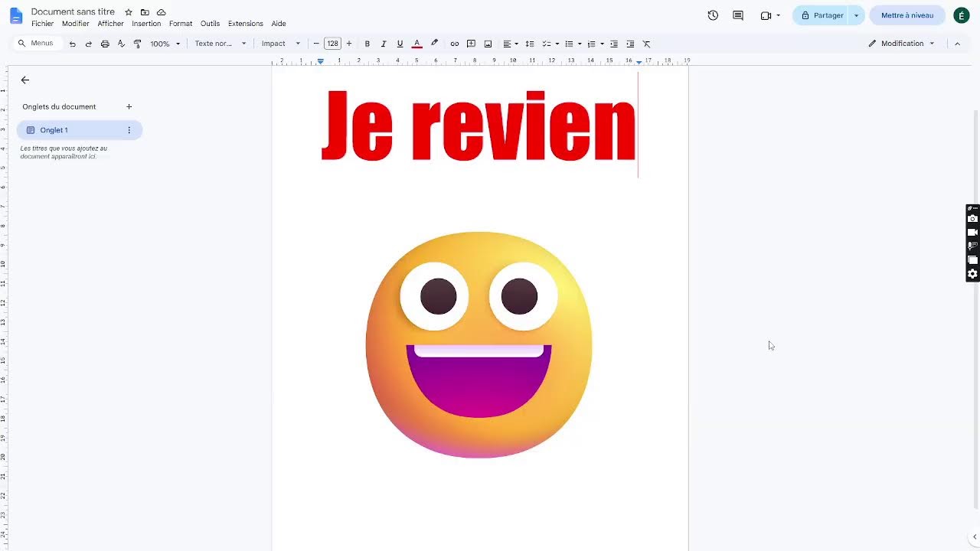Open the Impact font dropdown
This screenshot has width=980, height=551.
click(x=281, y=44)
